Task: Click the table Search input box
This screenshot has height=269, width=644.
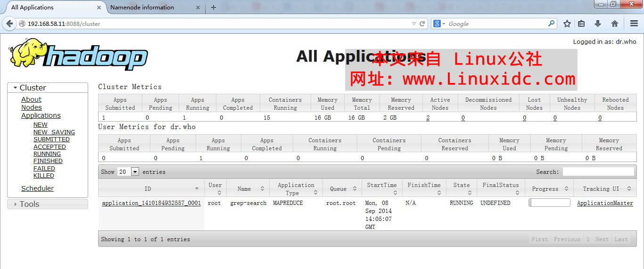Action: coord(598,172)
